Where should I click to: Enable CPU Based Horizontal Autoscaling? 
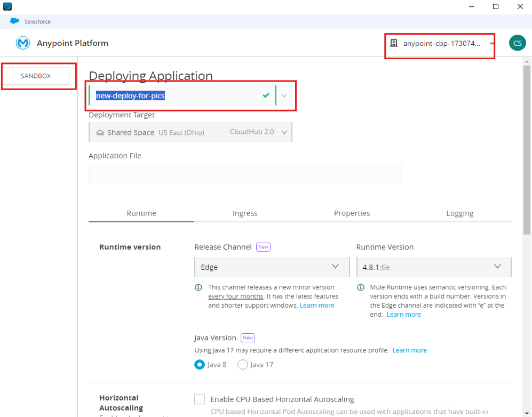click(199, 399)
